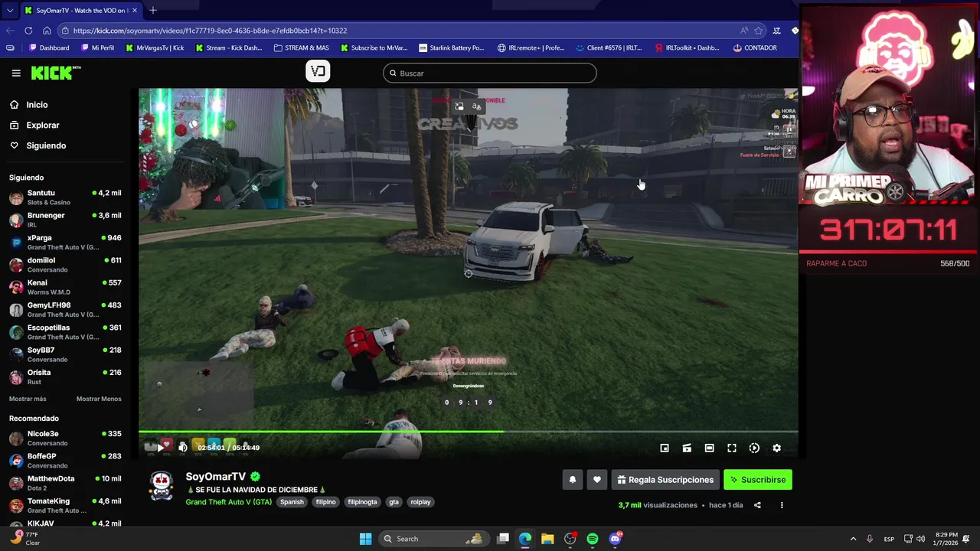Screen dimensions: 980x551
Task: Add page to favorites star icon
Action: point(759,31)
